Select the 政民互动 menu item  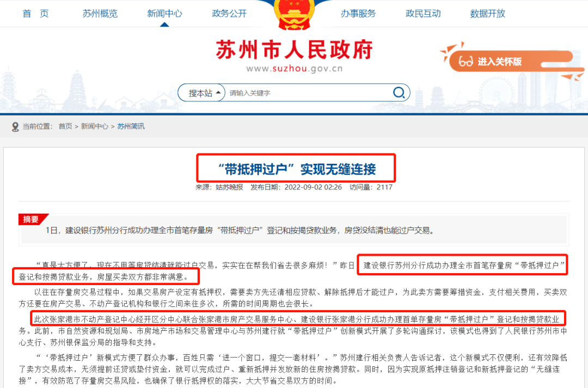[423, 13]
